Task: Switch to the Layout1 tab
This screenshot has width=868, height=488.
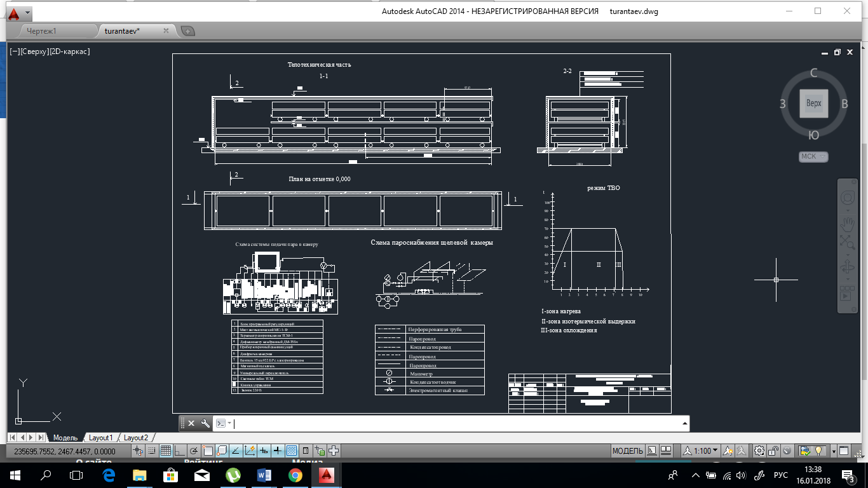Action: pyautogui.click(x=100, y=438)
